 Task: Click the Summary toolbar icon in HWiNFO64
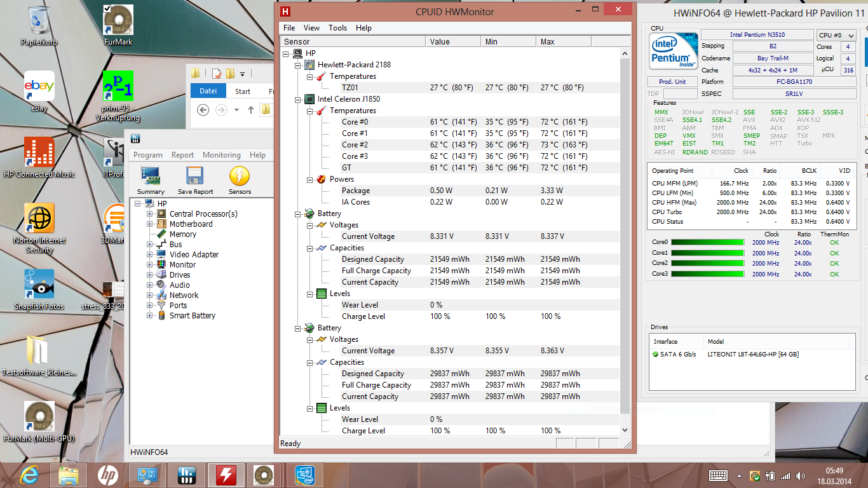[151, 180]
